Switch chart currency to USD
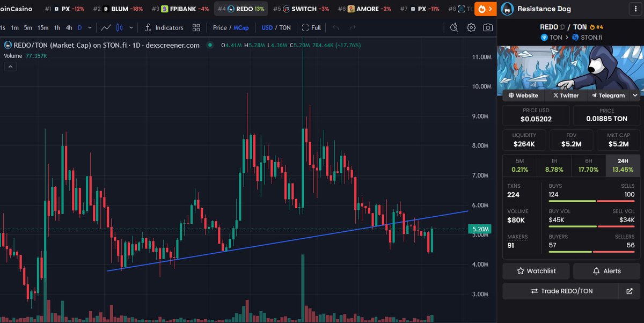 (267, 27)
